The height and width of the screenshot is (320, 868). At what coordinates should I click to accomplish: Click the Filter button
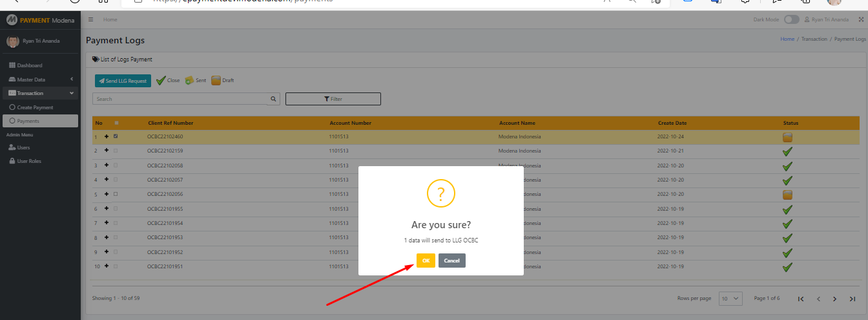pyautogui.click(x=333, y=99)
